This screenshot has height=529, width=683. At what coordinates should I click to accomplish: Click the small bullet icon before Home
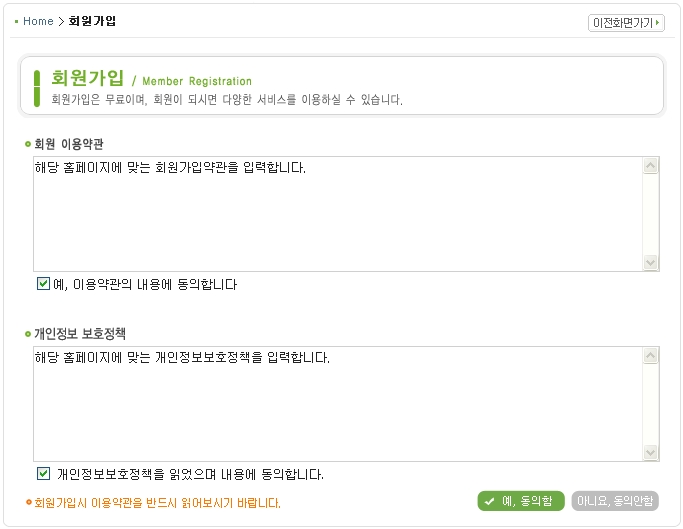click(x=17, y=21)
